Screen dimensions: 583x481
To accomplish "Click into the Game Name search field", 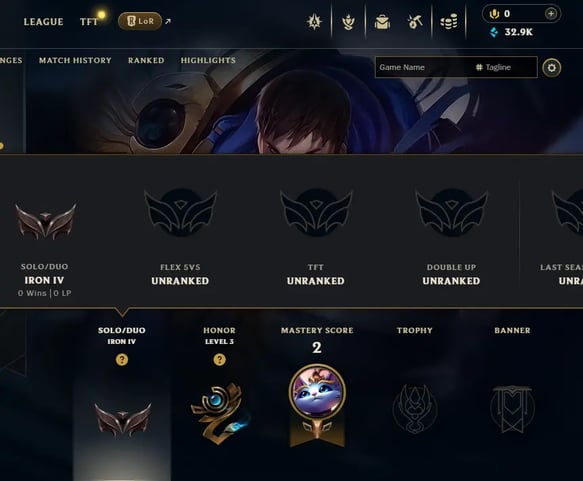I will (424, 67).
